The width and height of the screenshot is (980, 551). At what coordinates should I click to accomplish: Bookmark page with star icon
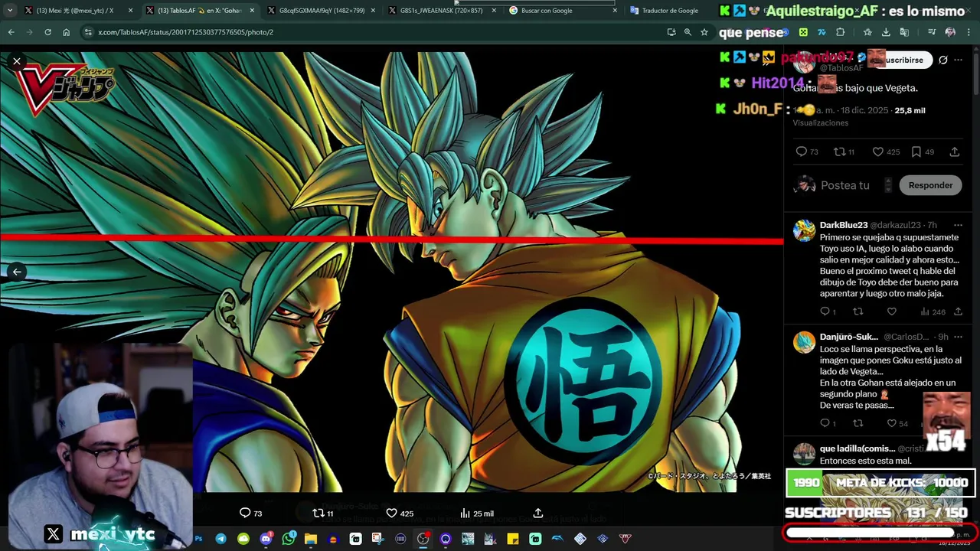coord(704,32)
